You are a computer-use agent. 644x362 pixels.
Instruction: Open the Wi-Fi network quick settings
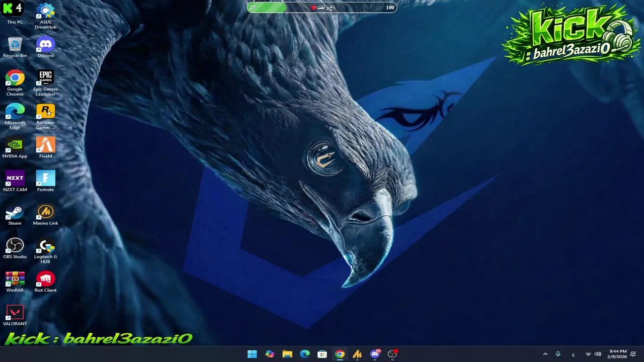[x=588, y=354]
